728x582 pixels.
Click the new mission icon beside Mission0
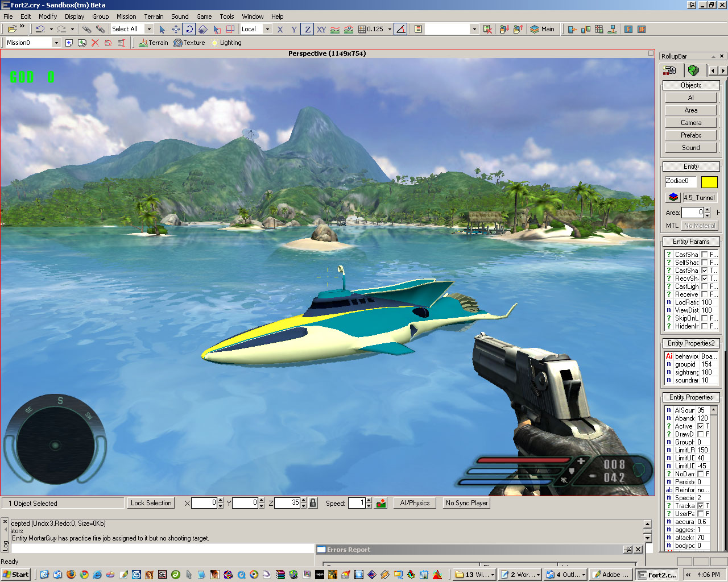tap(69, 43)
